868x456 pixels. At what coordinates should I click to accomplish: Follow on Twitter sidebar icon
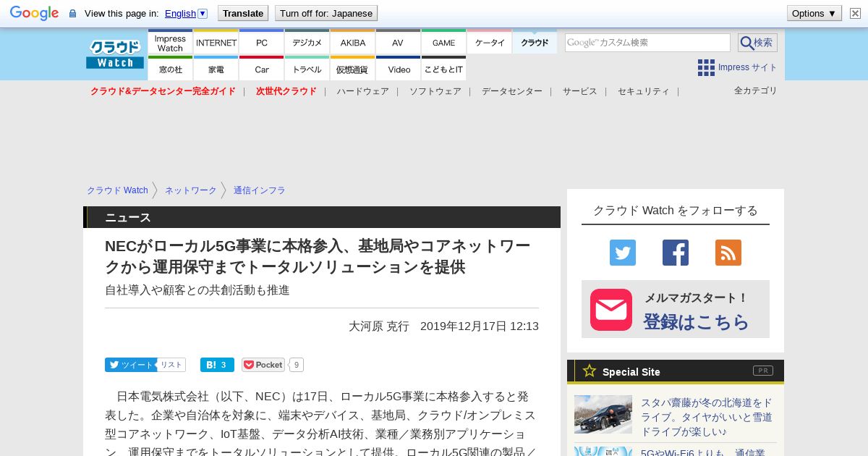coord(623,253)
